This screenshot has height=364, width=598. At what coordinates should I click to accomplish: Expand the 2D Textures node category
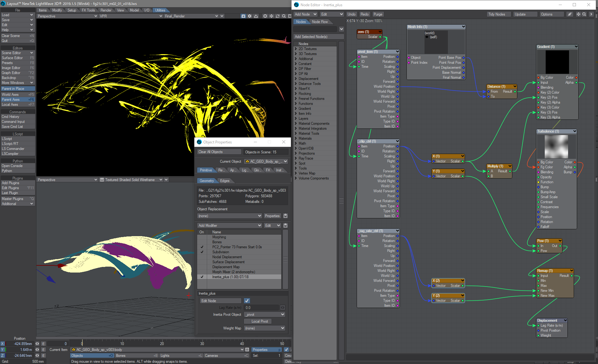297,49
